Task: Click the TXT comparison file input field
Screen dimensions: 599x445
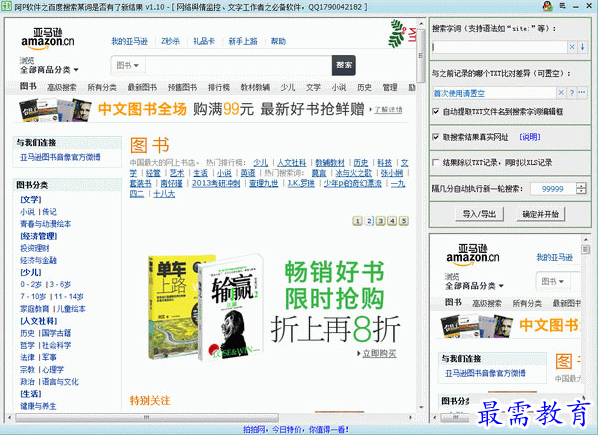Action: coord(494,93)
